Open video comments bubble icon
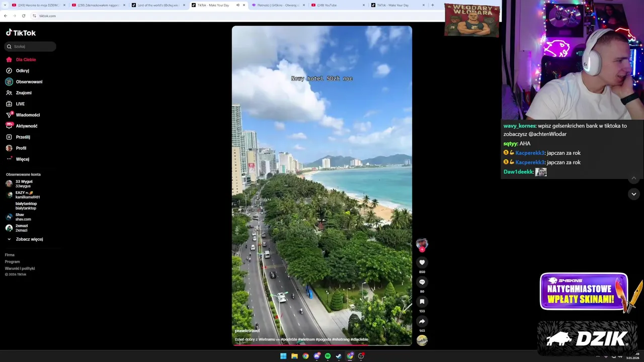Screen dimensions: 644x362 422,282
